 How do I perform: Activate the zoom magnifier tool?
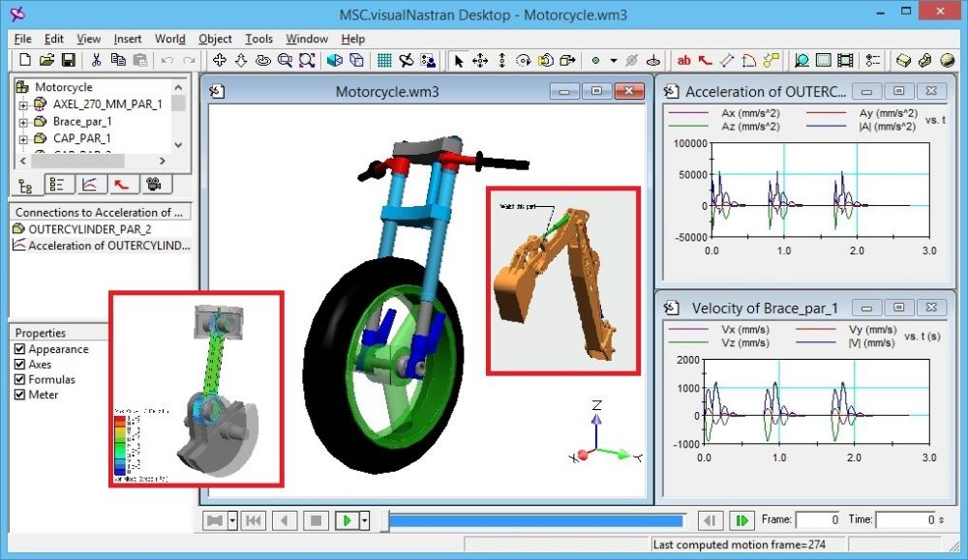285,60
